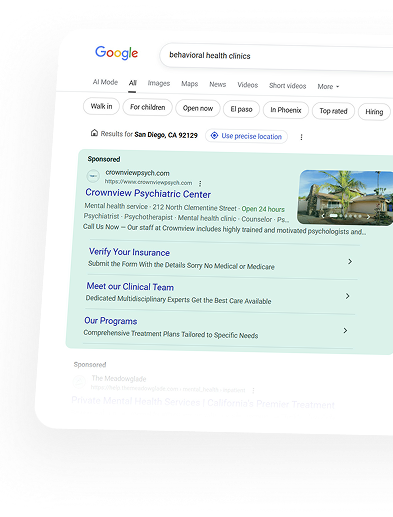Image resolution: width=393 pixels, height=517 pixels.
Task: Expand the Verify Your Insurance chevron
Action: coord(350,261)
